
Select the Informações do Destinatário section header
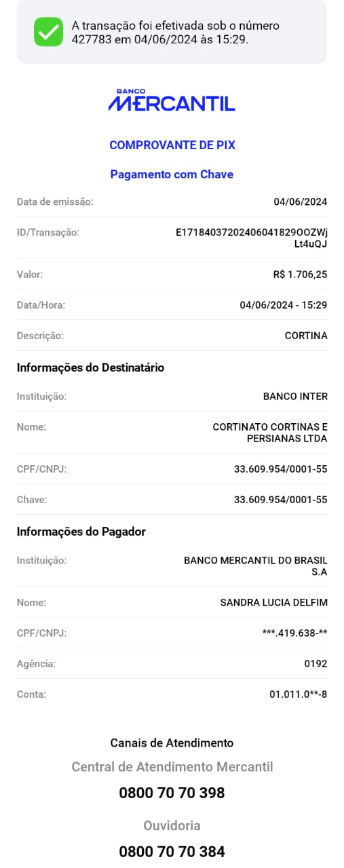pos(90,368)
